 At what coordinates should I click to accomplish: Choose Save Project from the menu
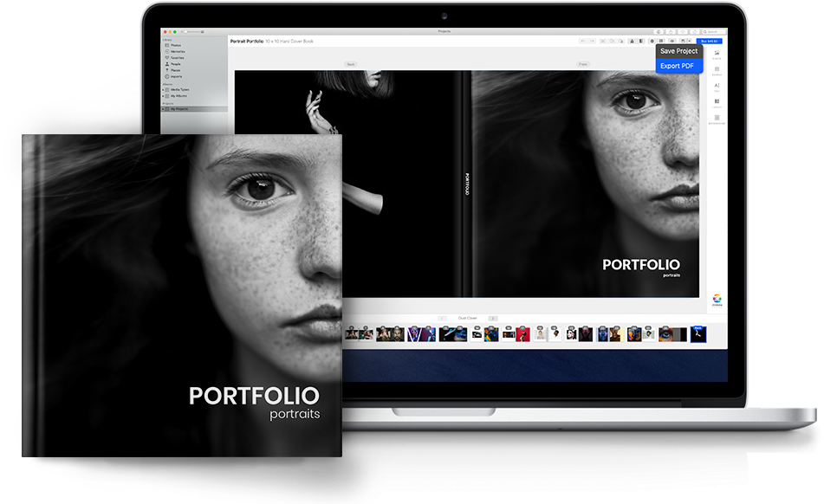point(678,52)
